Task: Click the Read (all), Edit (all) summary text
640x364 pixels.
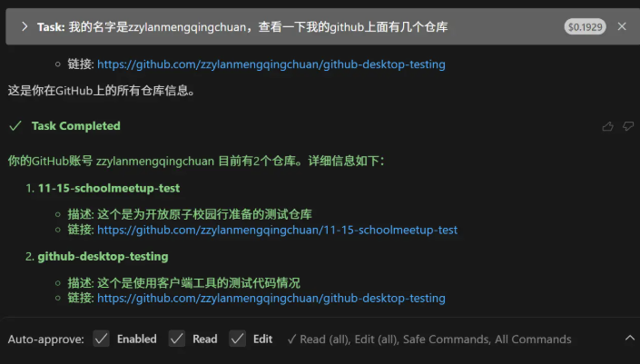Action: 429,339
